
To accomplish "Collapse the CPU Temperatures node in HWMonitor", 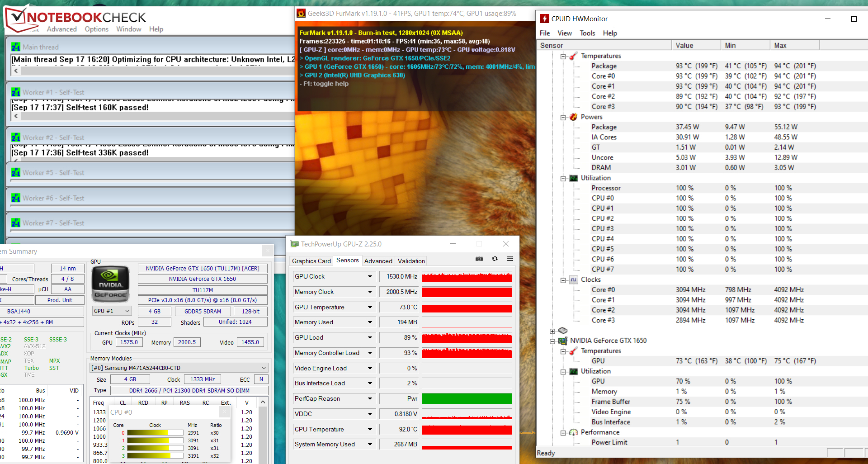I will point(563,57).
